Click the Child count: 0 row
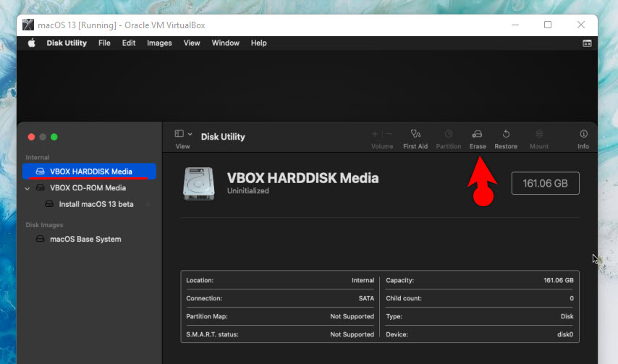 point(480,298)
